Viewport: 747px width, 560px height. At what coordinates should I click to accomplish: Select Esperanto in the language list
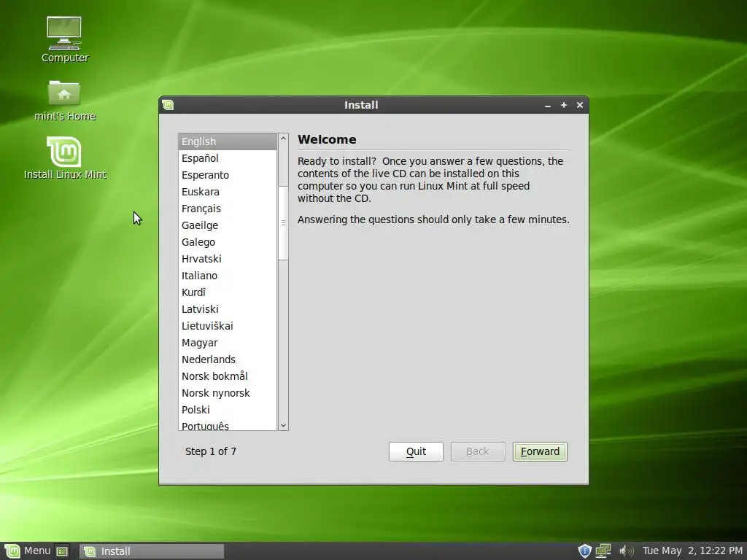228,175
